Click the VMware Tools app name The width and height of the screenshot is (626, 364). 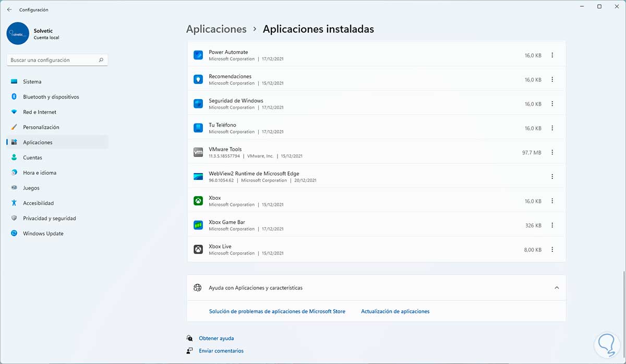pos(225,149)
